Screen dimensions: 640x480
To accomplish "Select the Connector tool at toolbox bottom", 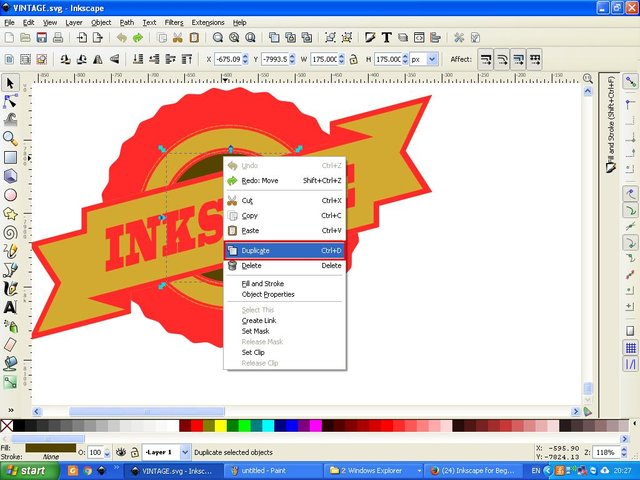I will coord(10,382).
